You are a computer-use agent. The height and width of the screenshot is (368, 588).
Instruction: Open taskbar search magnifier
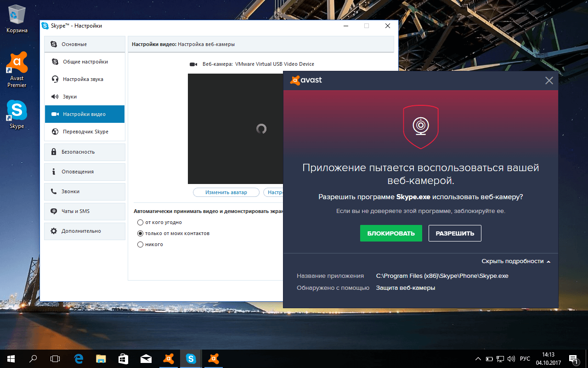click(x=33, y=358)
